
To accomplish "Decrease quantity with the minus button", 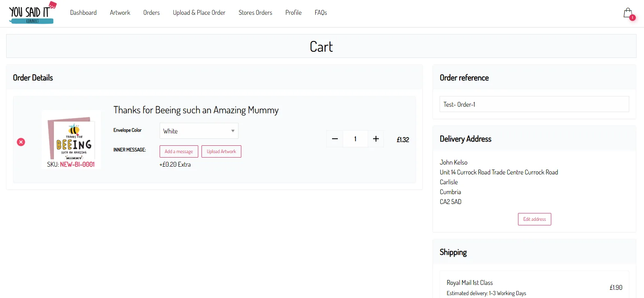I will (x=335, y=139).
